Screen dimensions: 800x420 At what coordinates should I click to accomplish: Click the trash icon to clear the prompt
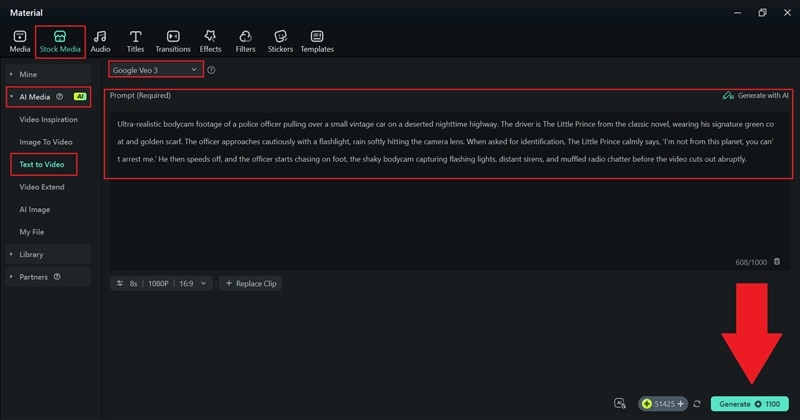coord(777,261)
